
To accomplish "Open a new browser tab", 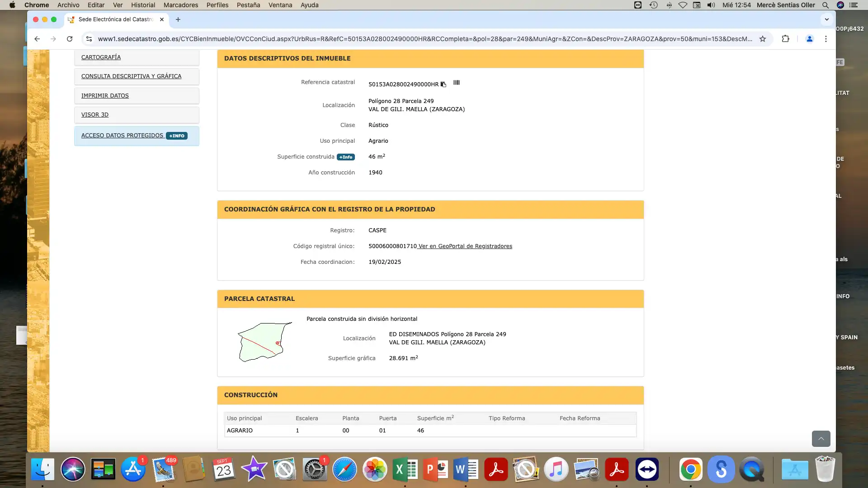I will click(x=178, y=19).
